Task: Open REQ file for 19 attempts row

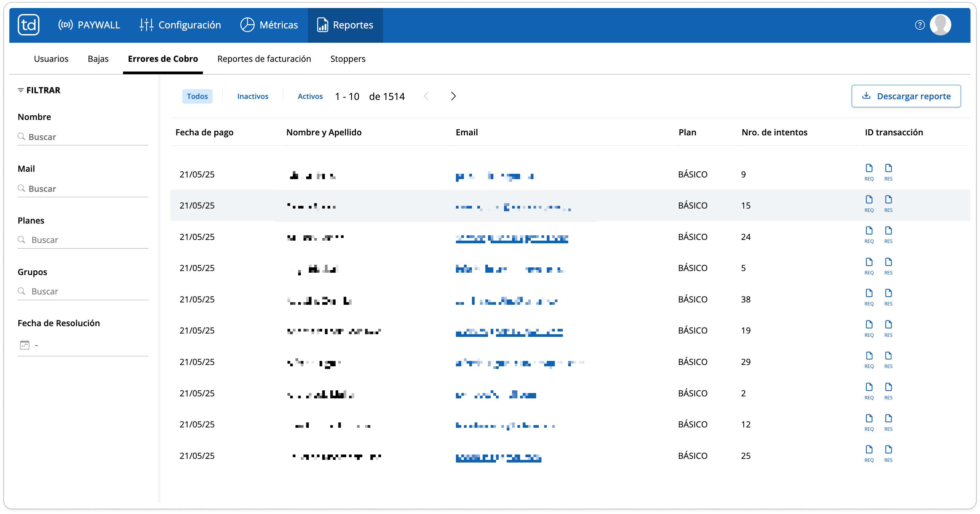Action: click(x=869, y=329)
